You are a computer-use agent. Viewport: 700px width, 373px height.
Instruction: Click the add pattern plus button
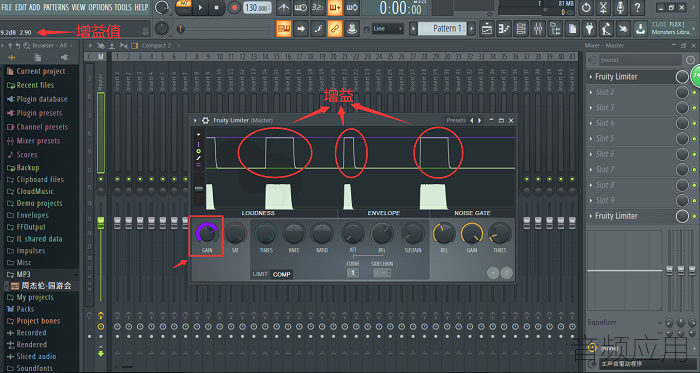(471, 29)
